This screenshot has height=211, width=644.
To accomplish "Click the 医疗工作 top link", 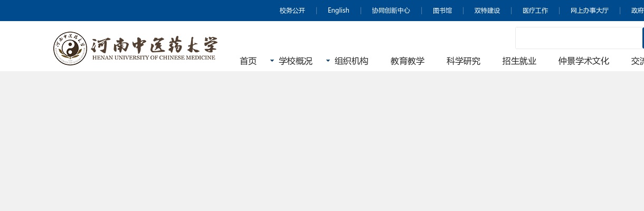I will tap(535, 11).
